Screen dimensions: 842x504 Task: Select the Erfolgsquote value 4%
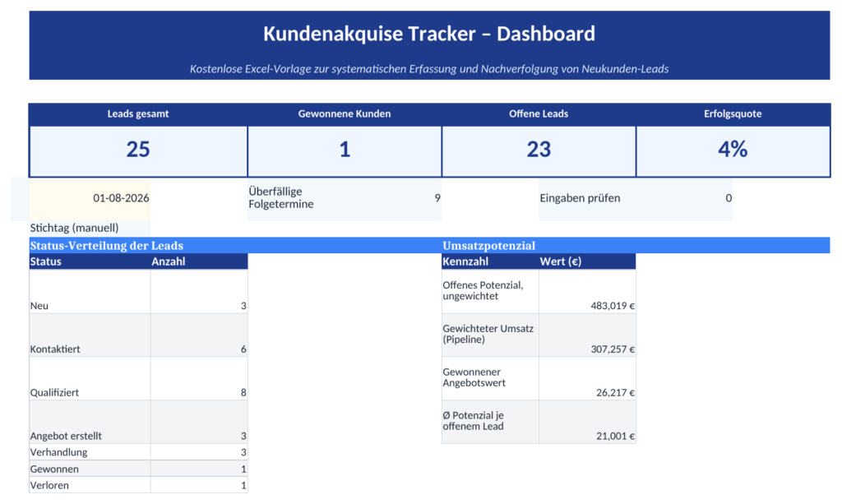tap(733, 149)
